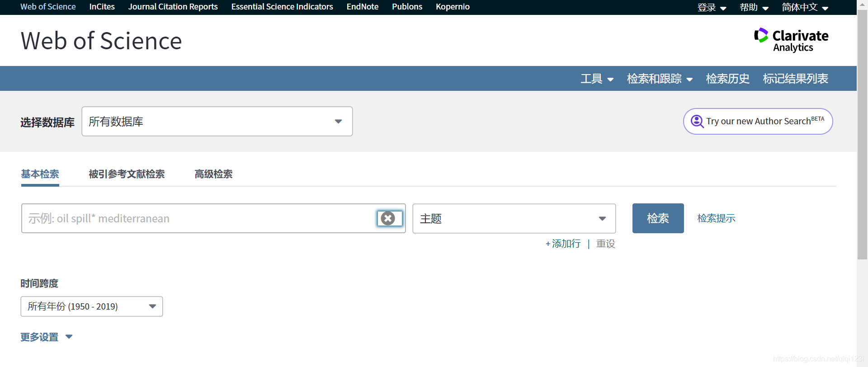Open the InCites link in top bar

102,7
